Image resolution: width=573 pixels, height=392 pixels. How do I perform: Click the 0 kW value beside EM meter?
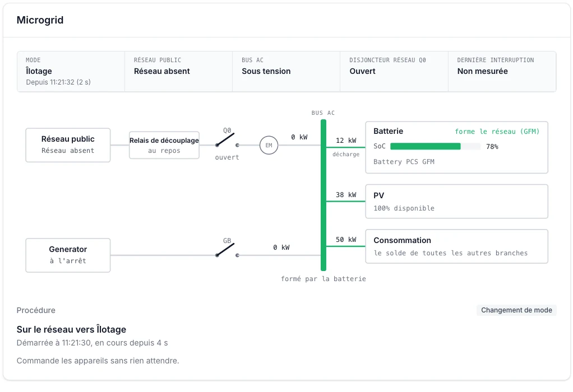(299, 137)
